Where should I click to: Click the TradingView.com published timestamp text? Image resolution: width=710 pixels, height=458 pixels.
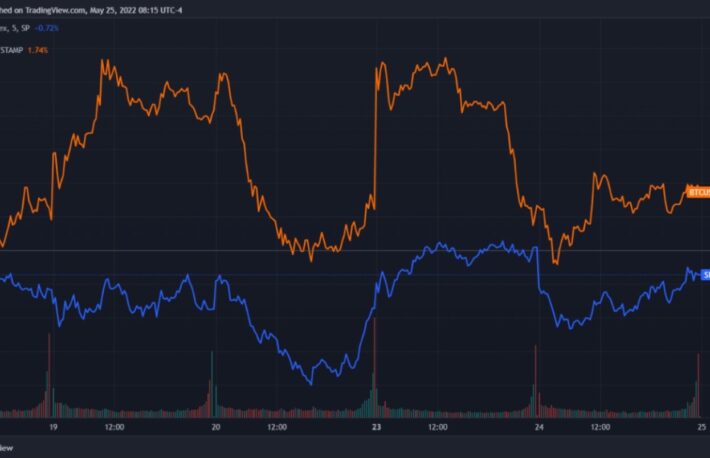pyautogui.click(x=91, y=10)
